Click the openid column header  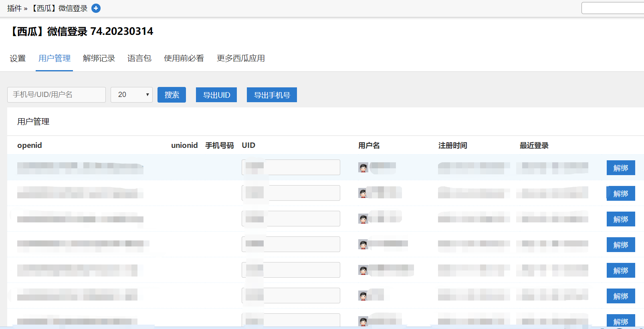pos(30,145)
